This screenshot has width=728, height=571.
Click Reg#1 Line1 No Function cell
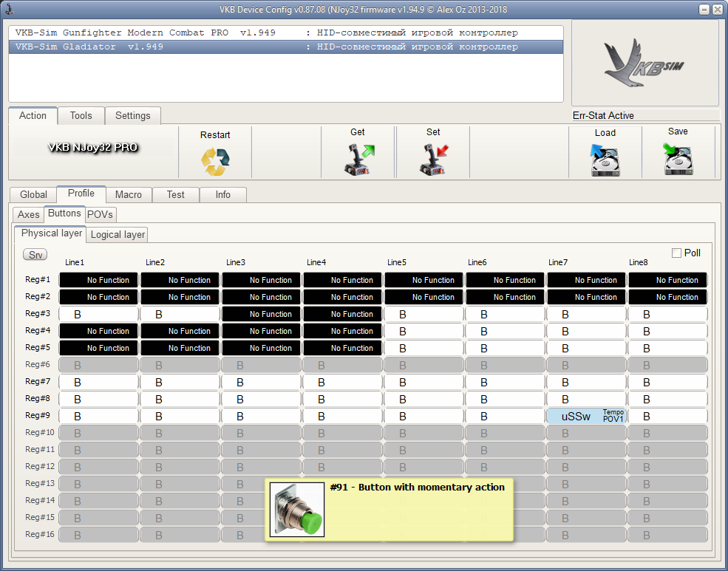pyautogui.click(x=99, y=280)
